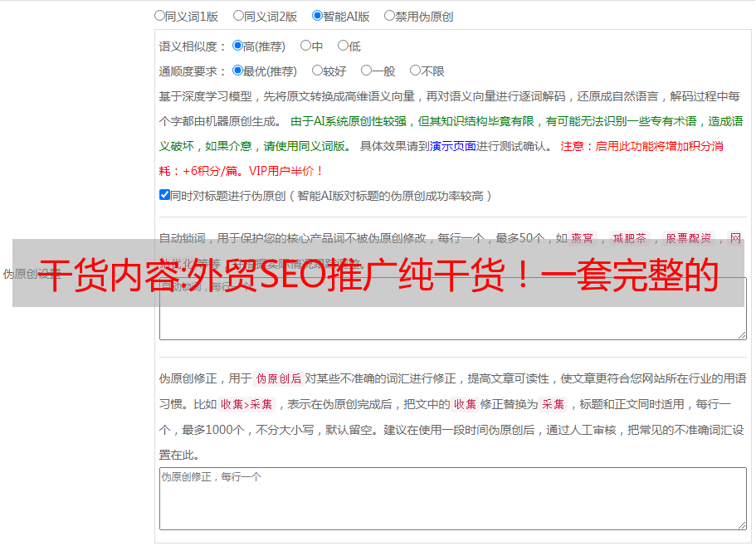Select the 同义词1版 radio option
Image resolution: width=756 pixels, height=546 pixels.
click(159, 16)
